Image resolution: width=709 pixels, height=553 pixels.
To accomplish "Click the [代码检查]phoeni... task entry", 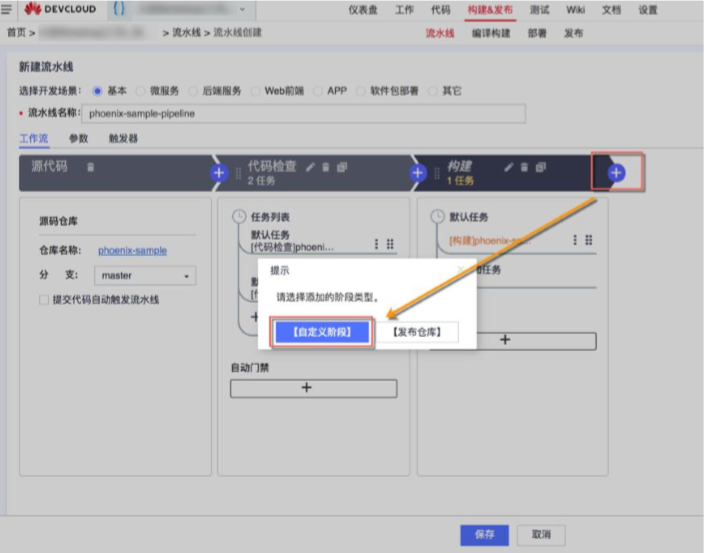I will pos(292,247).
